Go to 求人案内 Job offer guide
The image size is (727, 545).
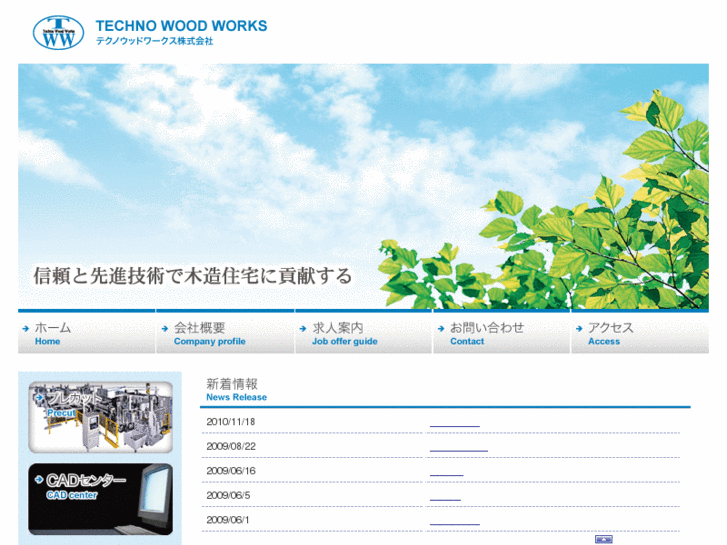pyautogui.click(x=364, y=333)
